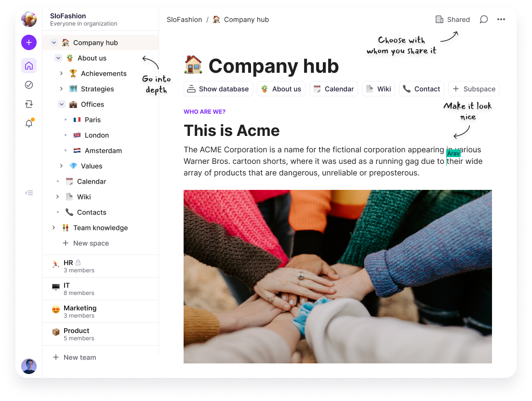Screen dimensions: 532x401
Task: Collapse the Company hub tree node
Action: [x=54, y=42]
